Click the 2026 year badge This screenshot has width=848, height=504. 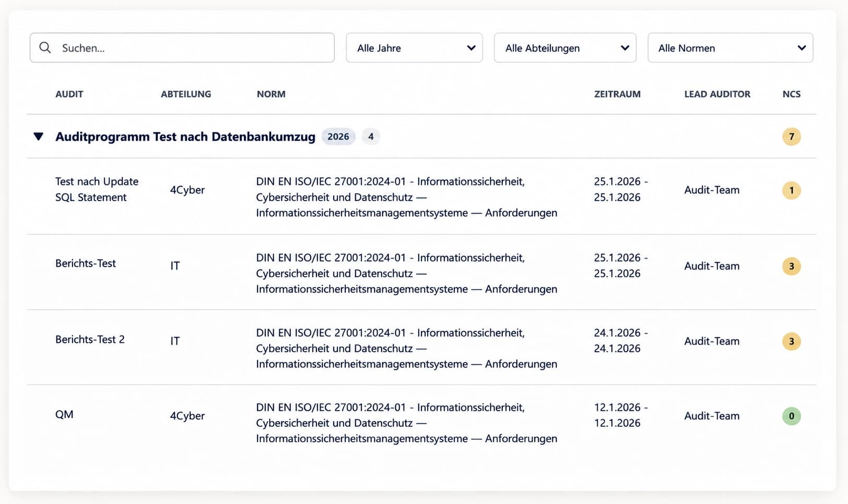[x=338, y=137]
